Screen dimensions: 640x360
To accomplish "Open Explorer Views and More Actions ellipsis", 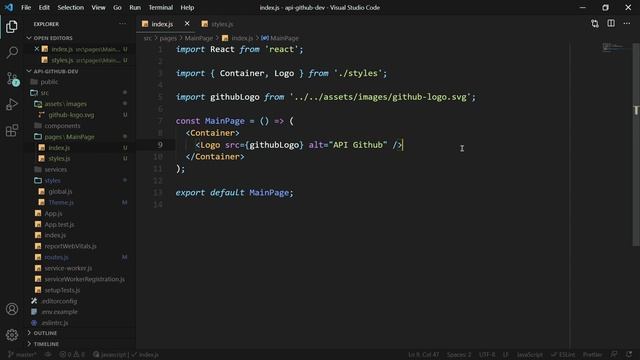I will 122,24.
